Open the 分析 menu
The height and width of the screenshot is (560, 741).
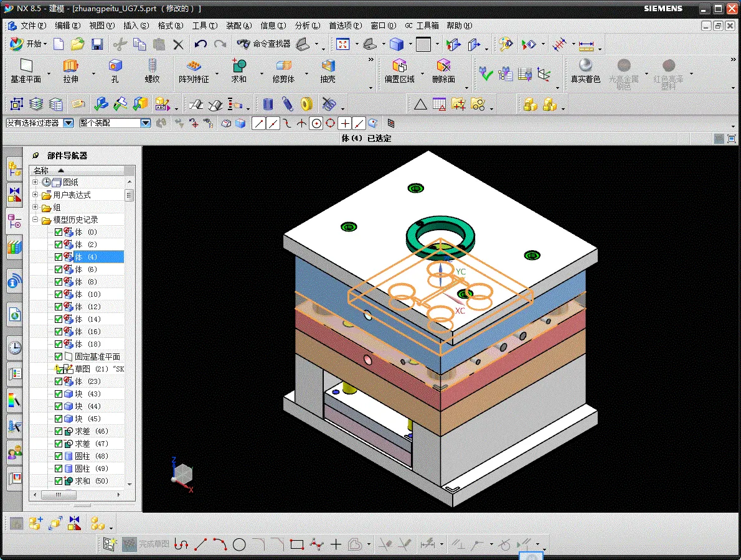point(307,26)
